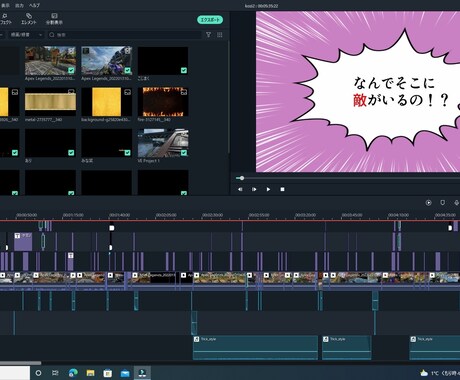
Task: Click the timeline horizontal scrollbar thumb
Action: click(x=20, y=363)
